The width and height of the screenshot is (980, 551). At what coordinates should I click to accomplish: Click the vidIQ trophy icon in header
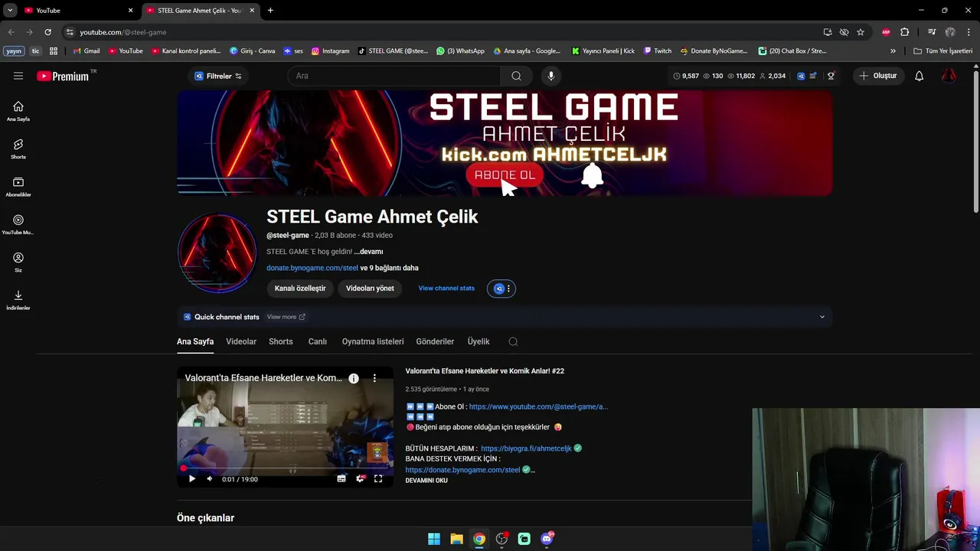point(831,76)
